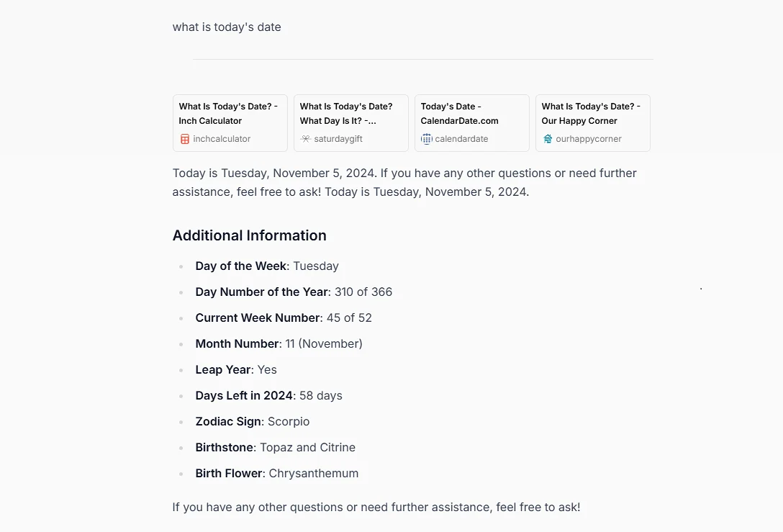The image size is (783, 532).
Task: Click the inchcalculator favicon icon
Action: [185, 139]
